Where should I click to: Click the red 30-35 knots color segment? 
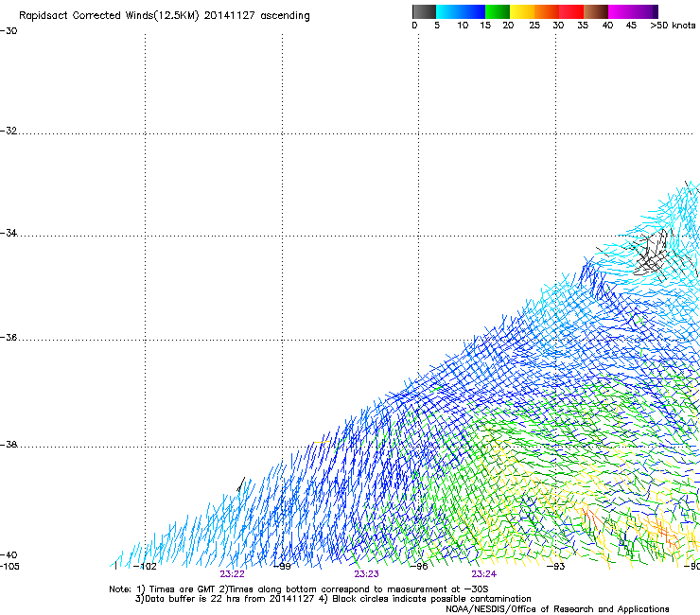571,11
